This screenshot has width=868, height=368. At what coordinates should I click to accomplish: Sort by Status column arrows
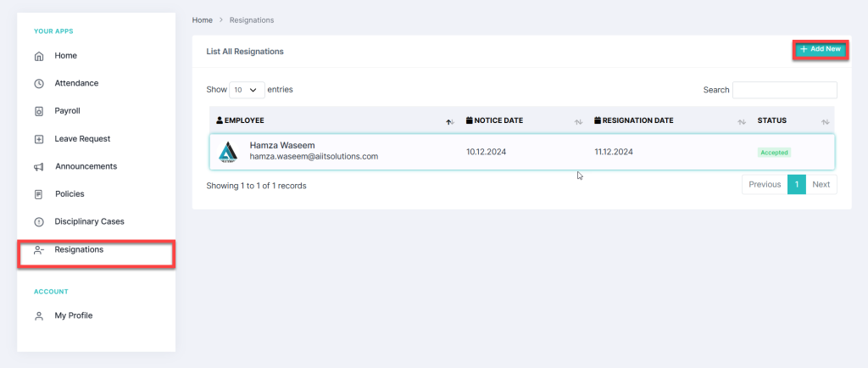click(x=825, y=121)
